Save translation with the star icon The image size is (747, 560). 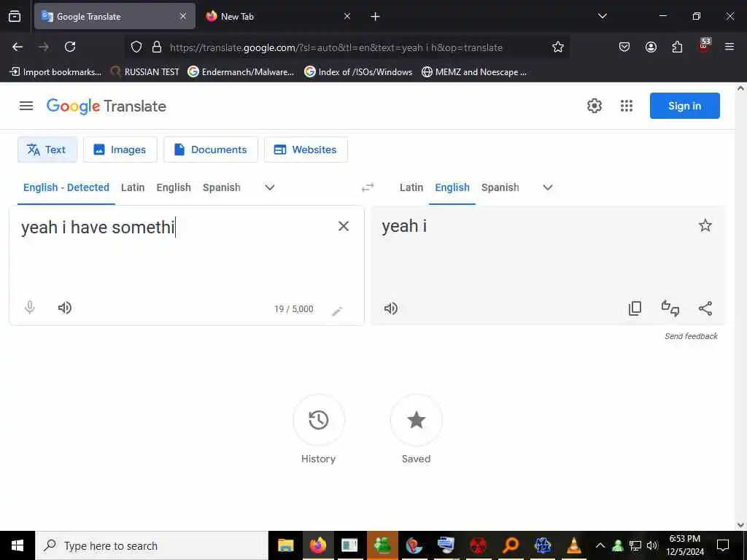tap(705, 225)
